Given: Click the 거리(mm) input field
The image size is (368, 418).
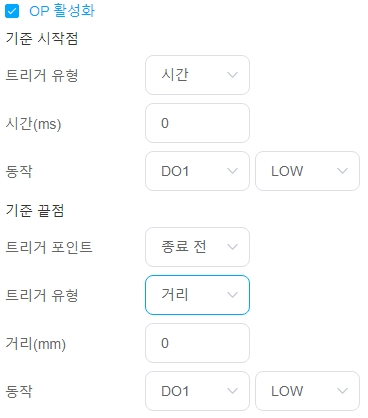Looking at the screenshot, I should [x=197, y=343].
